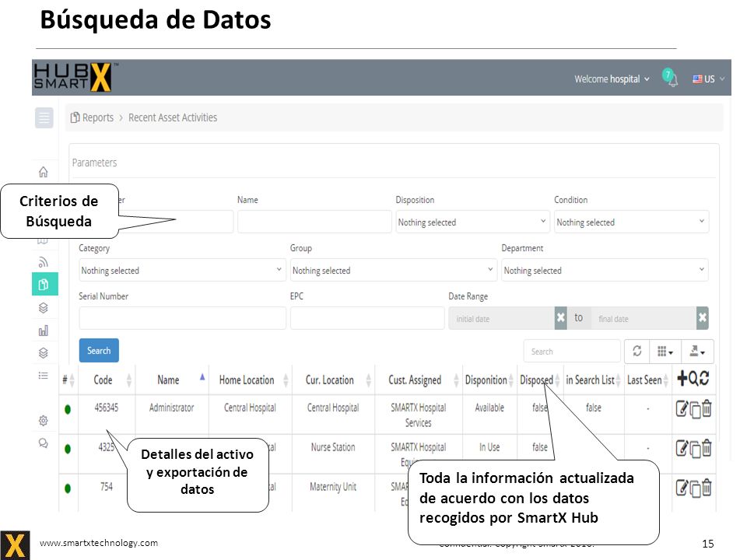
Task: Click the initial date input
Action: (502, 318)
